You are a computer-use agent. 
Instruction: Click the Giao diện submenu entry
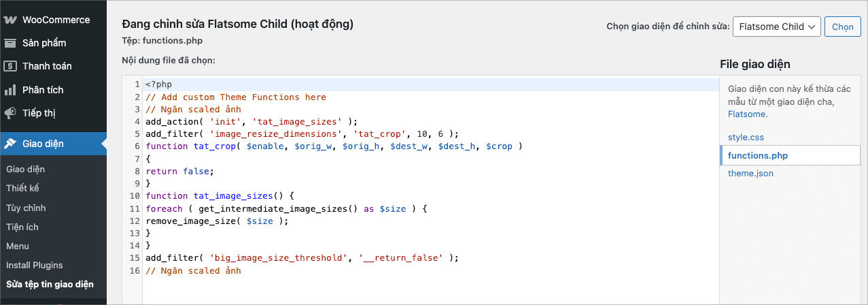[25, 169]
